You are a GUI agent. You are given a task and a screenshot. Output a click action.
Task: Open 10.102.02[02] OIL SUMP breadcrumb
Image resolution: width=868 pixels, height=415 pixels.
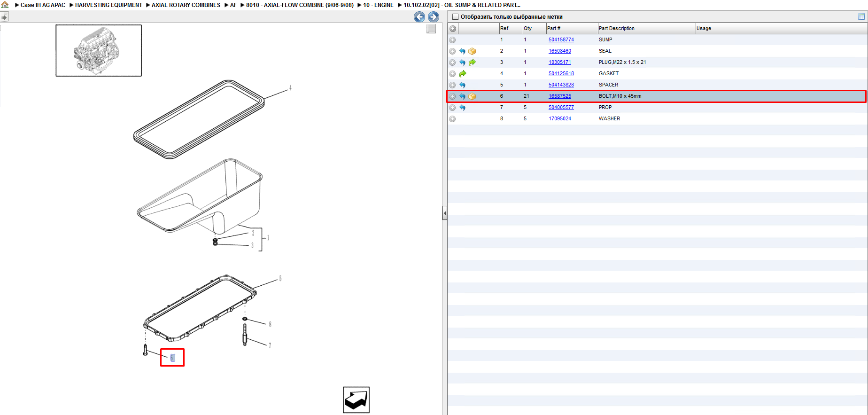pos(462,5)
